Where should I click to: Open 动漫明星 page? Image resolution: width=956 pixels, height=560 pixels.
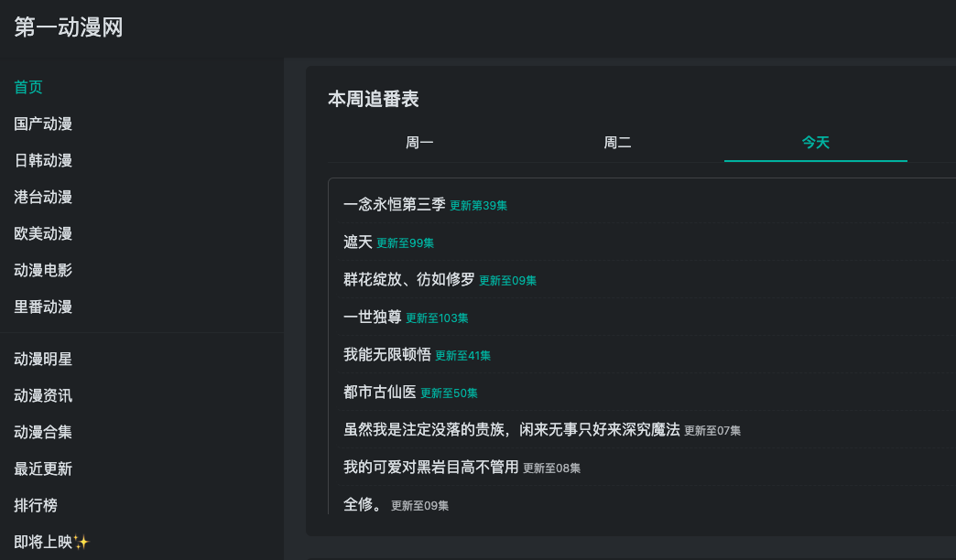click(x=43, y=360)
